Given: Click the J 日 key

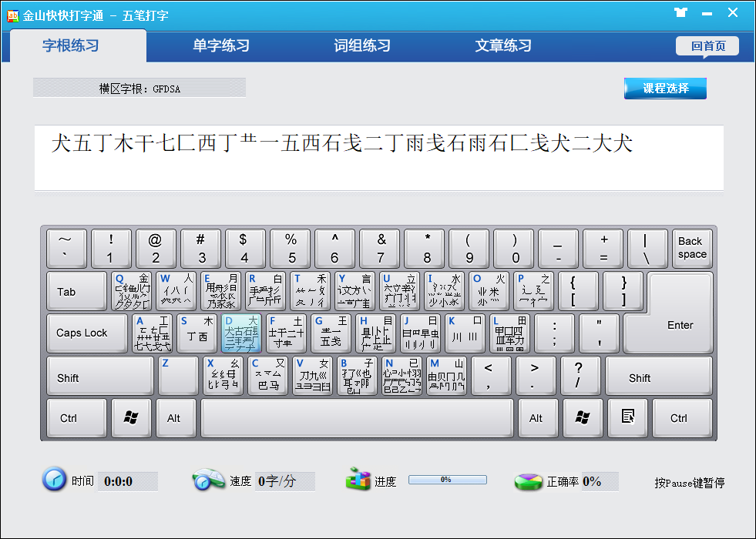Looking at the screenshot, I should pyautogui.click(x=420, y=333).
